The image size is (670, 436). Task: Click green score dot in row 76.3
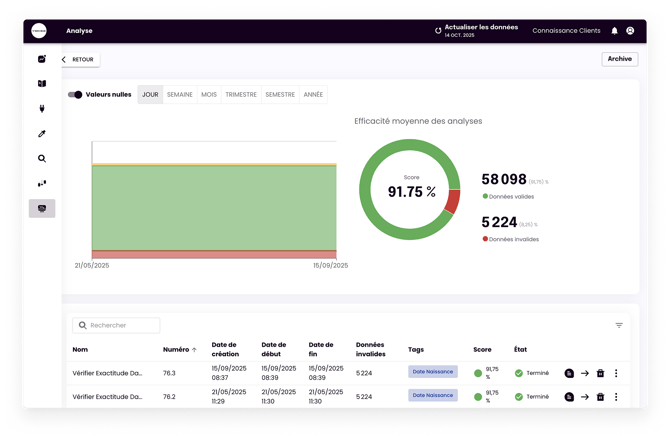point(478,373)
